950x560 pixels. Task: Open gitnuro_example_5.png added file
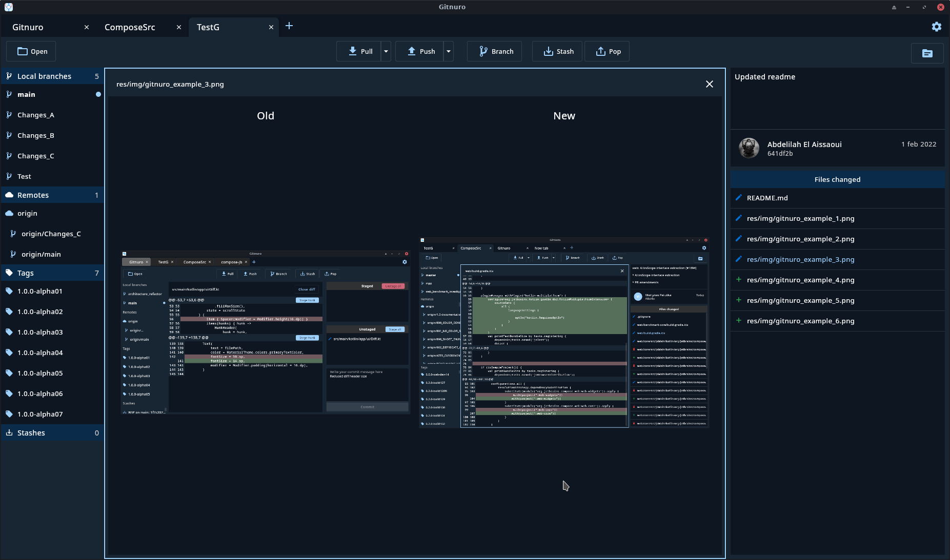tap(837, 300)
